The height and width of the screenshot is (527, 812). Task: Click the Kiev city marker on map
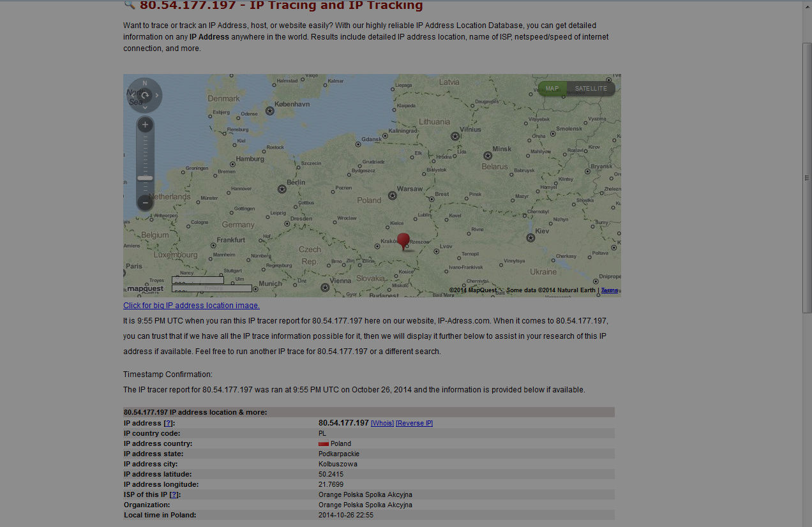pyautogui.click(x=530, y=238)
